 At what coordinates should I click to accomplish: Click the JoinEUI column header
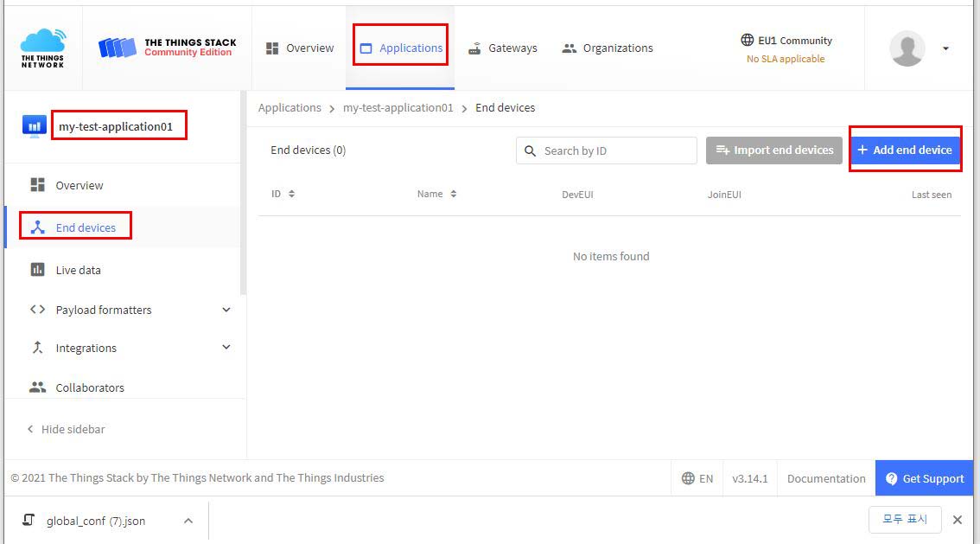(x=724, y=195)
